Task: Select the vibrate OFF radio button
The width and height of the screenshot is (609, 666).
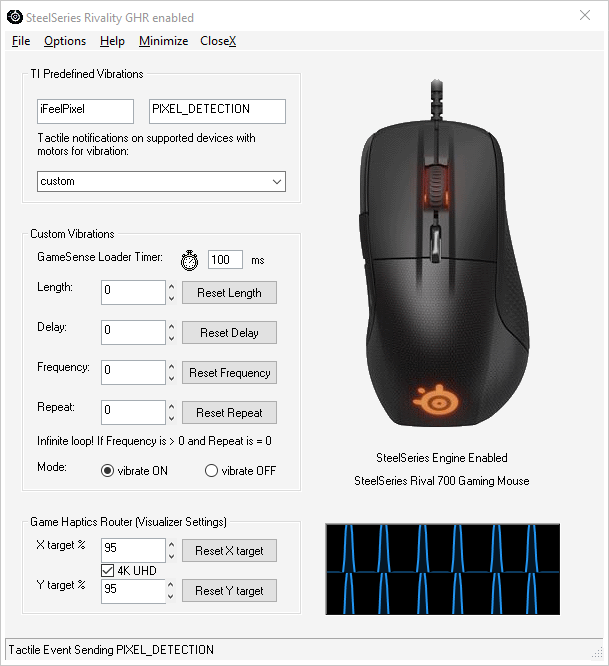Action: coord(211,471)
